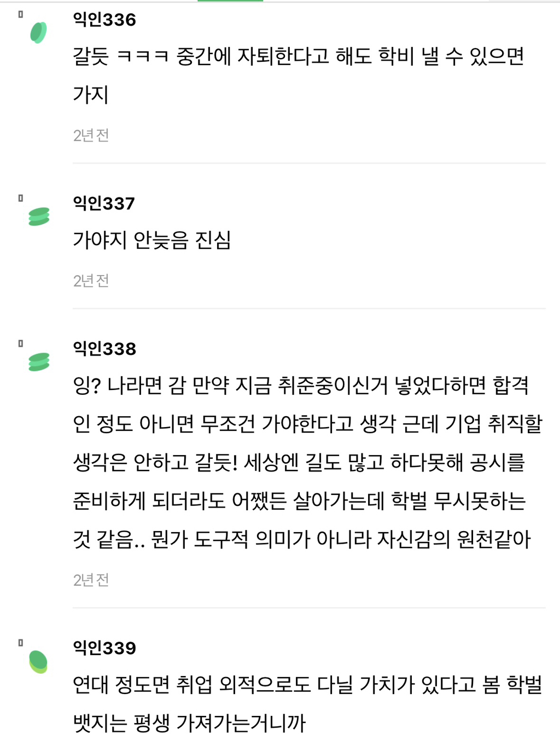
Task: Open 익인338's profile avatar
Action: (39, 362)
